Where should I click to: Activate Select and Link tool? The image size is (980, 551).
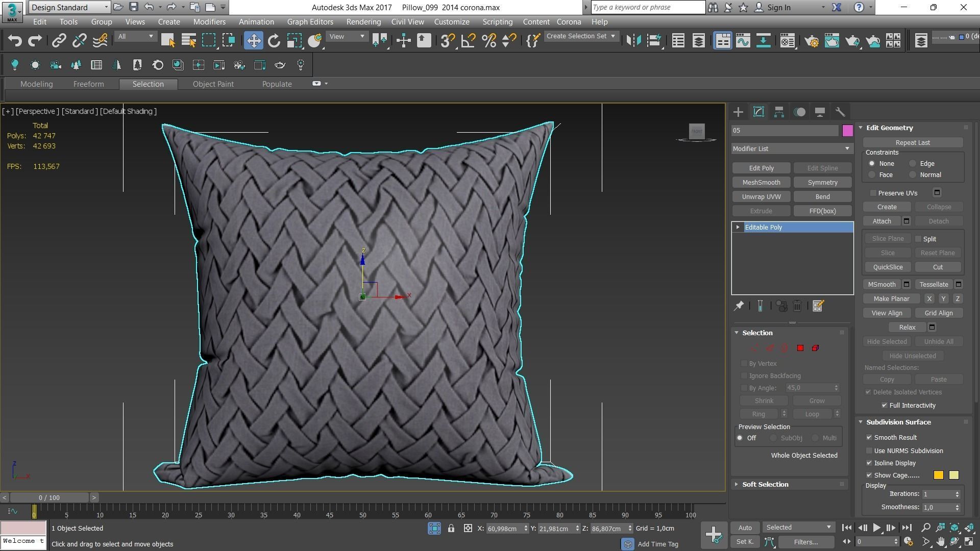point(59,41)
